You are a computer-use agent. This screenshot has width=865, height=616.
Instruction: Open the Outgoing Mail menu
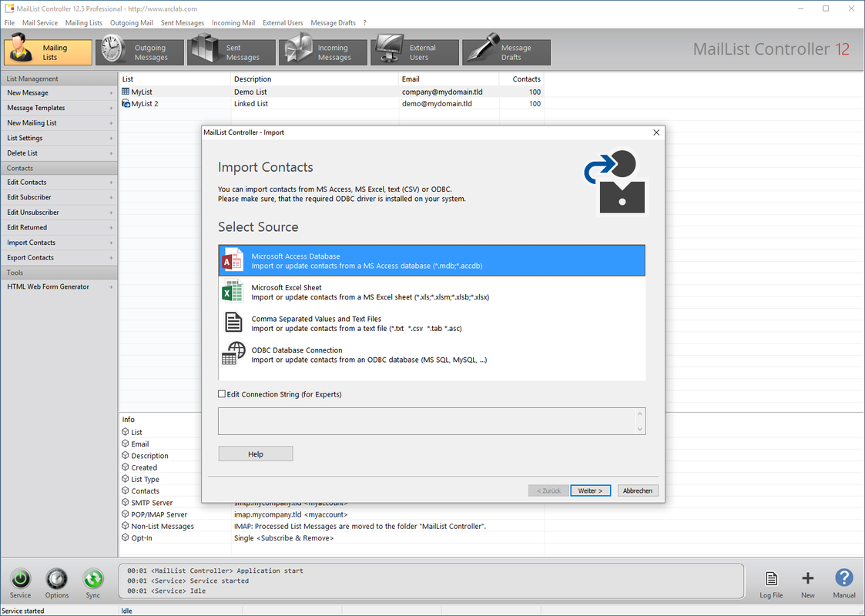[x=131, y=22]
